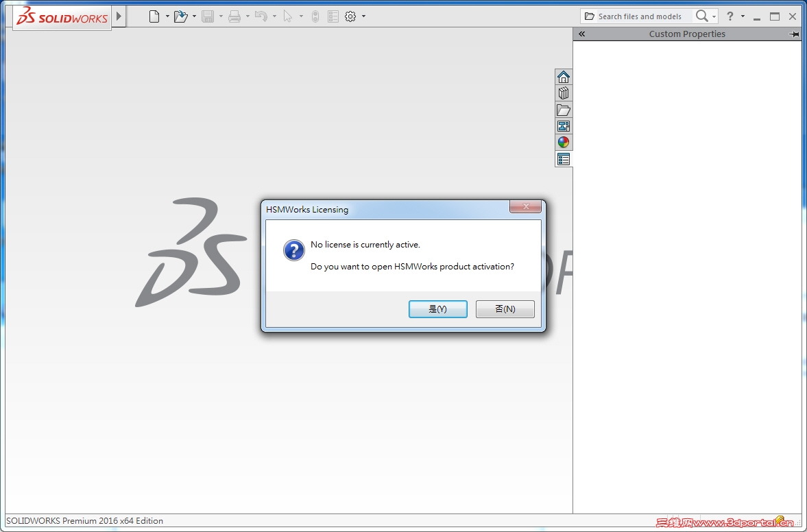Image resolution: width=807 pixels, height=532 pixels.
Task: Click status bar text SOLIDWORKS Premium 2016
Action: click(x=84, y=520)
